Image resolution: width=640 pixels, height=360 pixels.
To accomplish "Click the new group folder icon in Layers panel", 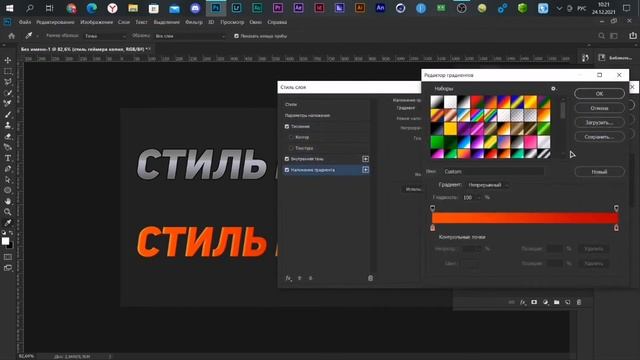I will pos(557,302).
